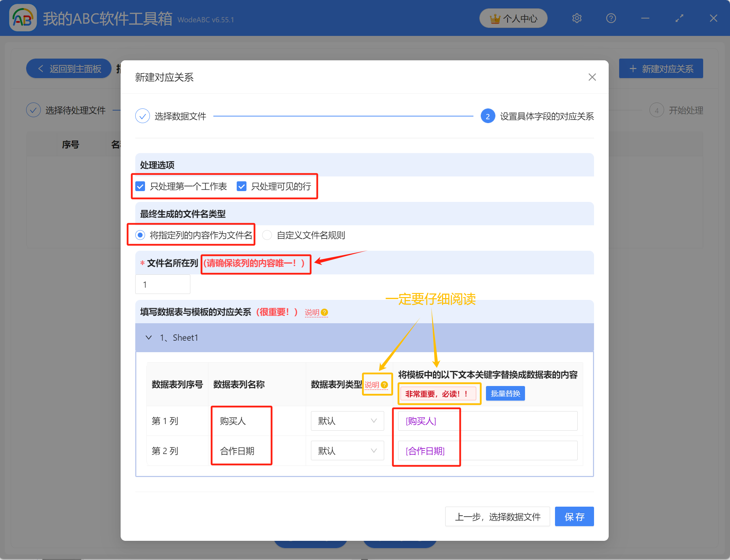The height and width of the screenshot is (560, 730).
Task: Uncheck 只处理可见的行
Action: click(242, 187)
